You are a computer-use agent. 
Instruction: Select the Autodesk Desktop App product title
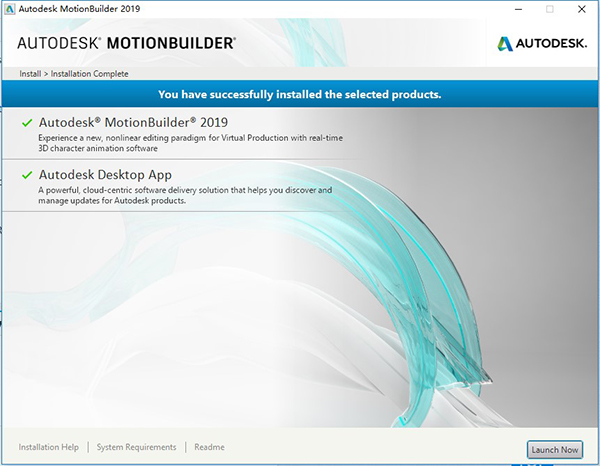coord(105,174)
